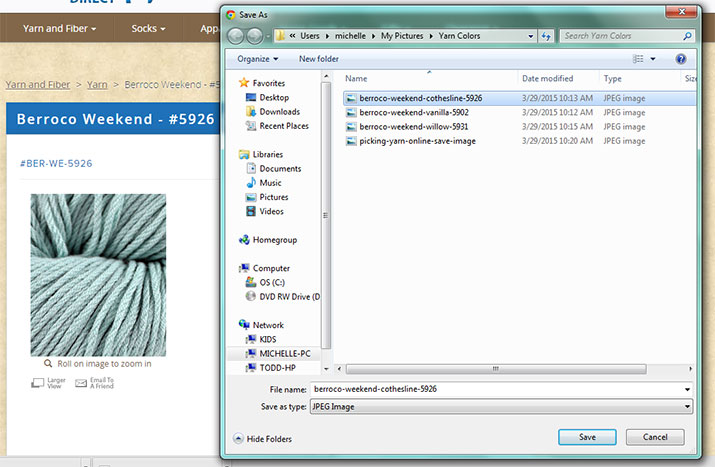Close the Save As dialog

681,12
